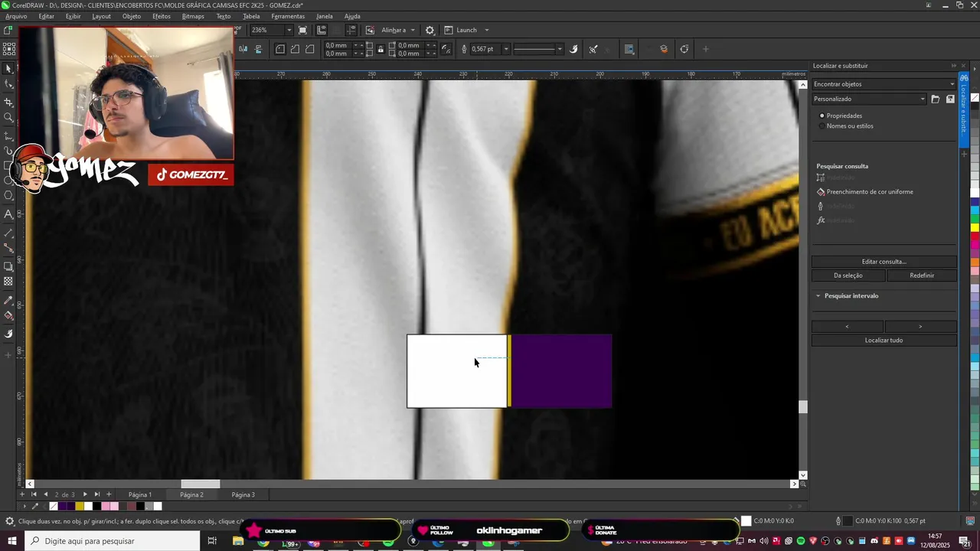
Task: Click the horizontal canvas scrollbar thumb
Action: point(201,484)
